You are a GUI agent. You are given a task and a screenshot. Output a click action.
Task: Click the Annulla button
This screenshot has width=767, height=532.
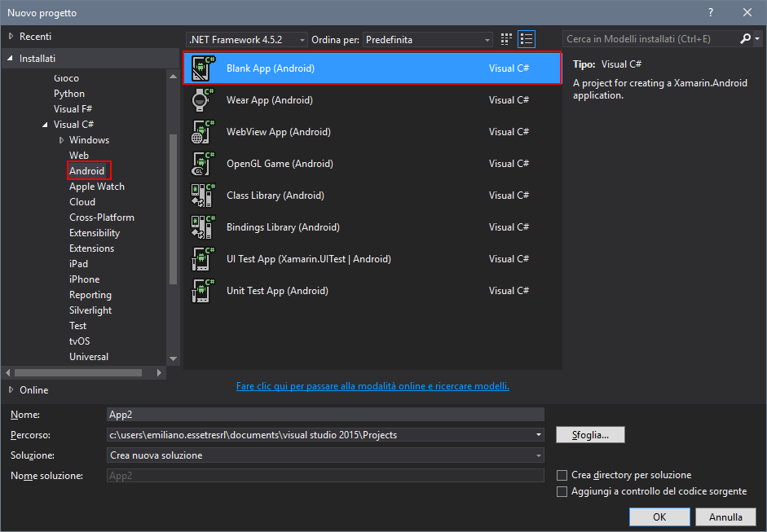click(726, 517)
